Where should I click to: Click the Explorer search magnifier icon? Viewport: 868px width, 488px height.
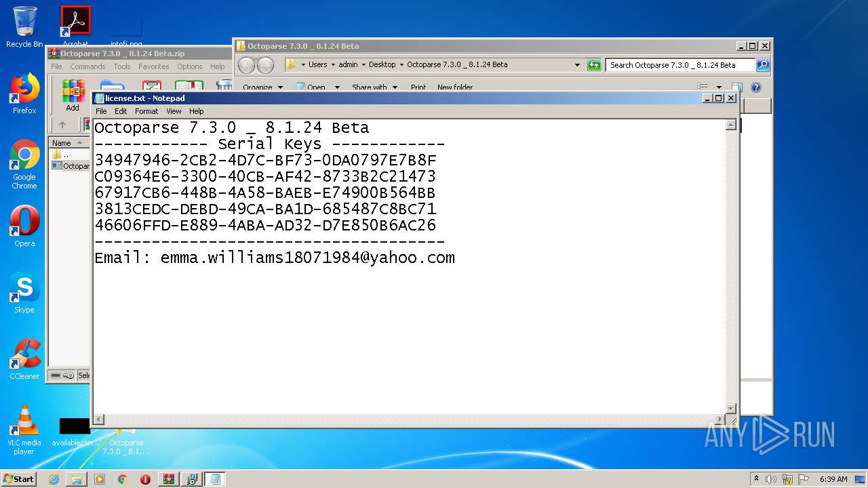pos(763,65)
